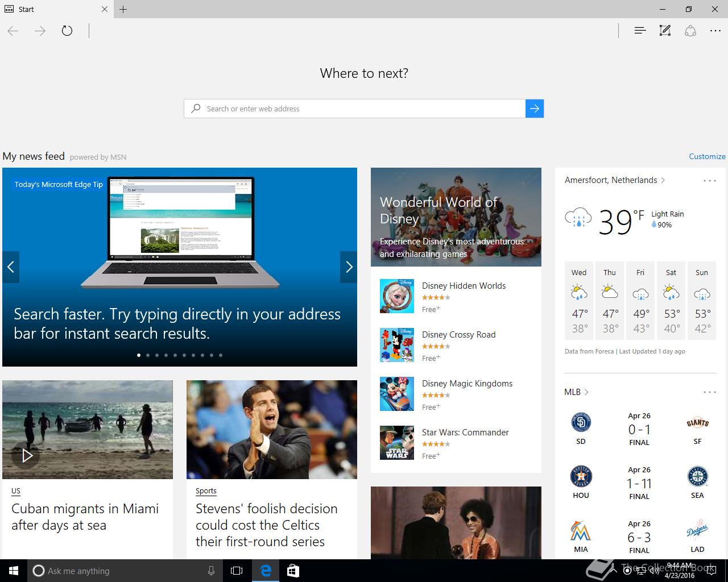Image resolution: width=728 pixels, height=582 pixels.
Task: Open Make a Web Note tool
Action: pyautogui.click(x=665, y=31)
